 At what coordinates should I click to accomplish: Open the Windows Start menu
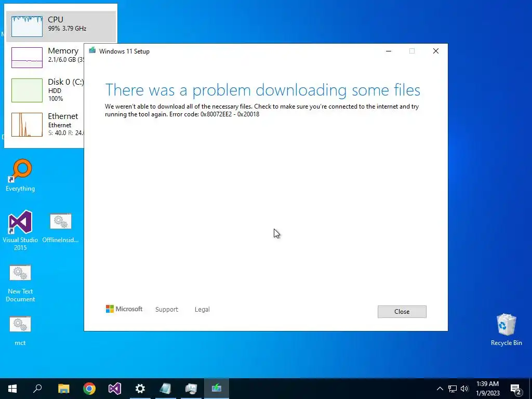pyautogui.click(x=12, y=389)
